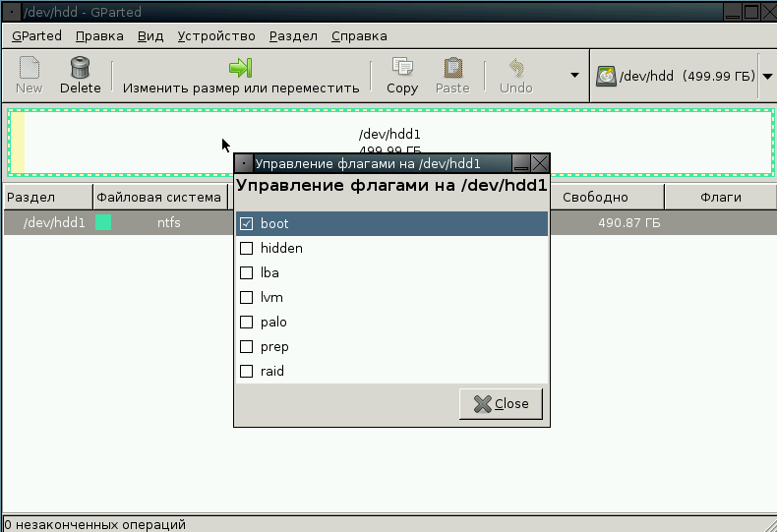Click the Close button in flags dialog
777x532 pixels.
501,404
